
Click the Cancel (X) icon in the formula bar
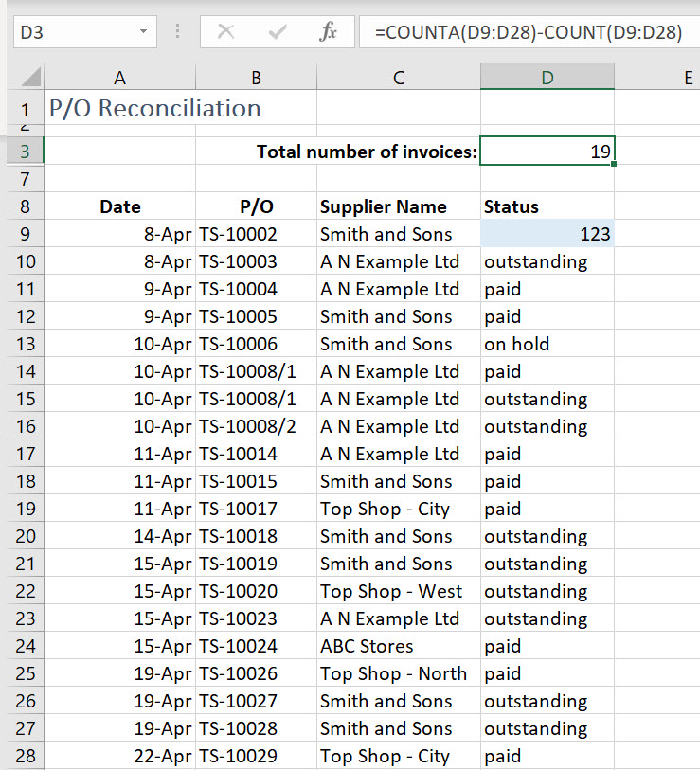coord(227,31)
